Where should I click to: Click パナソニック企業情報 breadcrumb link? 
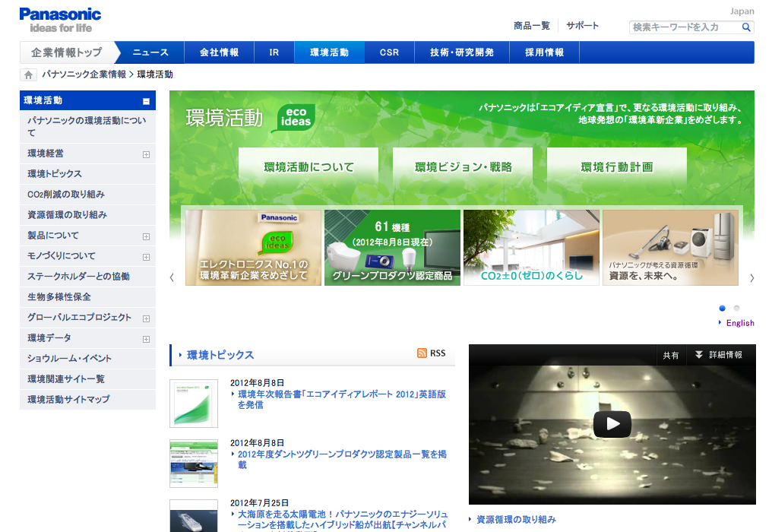tap(84, 74)
